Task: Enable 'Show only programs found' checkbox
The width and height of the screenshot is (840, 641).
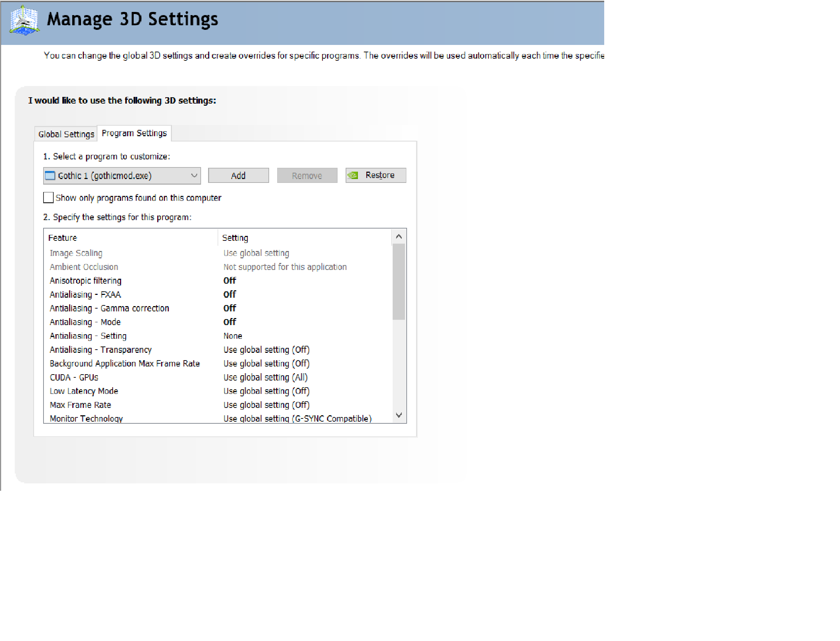Action: (x=48, y=198)
